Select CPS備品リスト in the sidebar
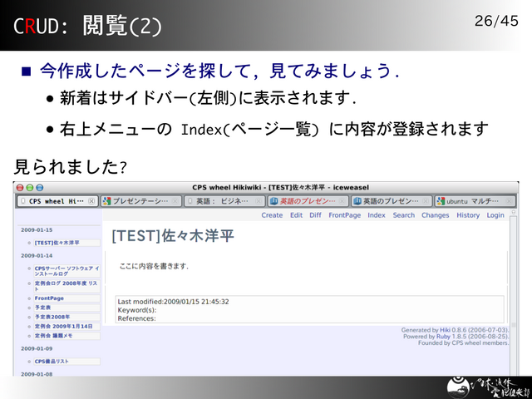 (x=53, y=362)
